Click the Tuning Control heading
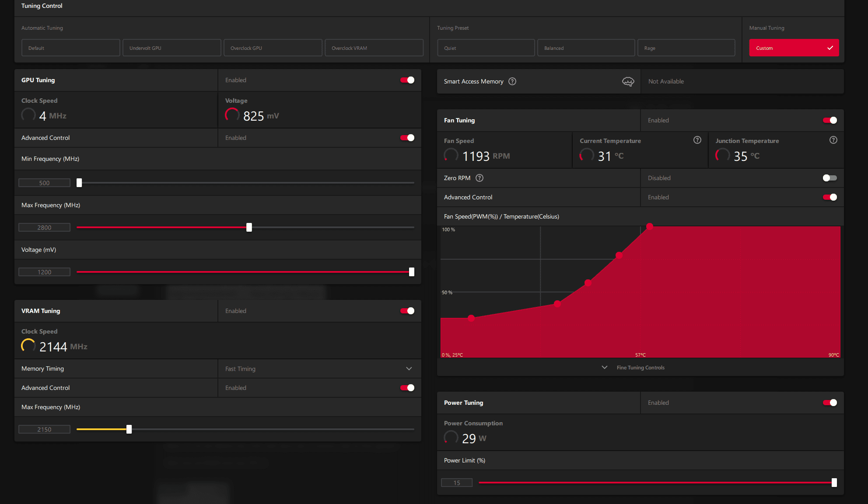 pyautogui.click(x=42, y=6)
